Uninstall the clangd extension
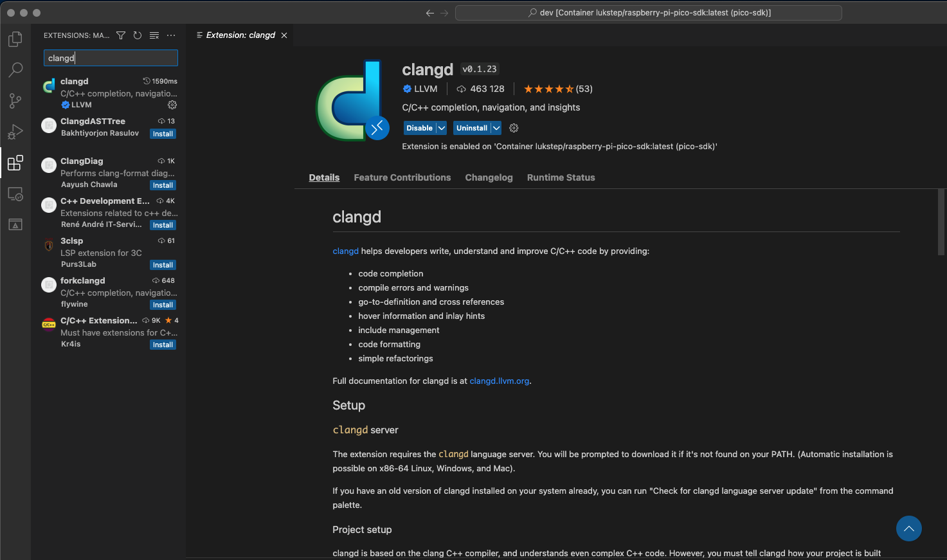The width and height of the screenshot is (947, 560). [472, 128]
